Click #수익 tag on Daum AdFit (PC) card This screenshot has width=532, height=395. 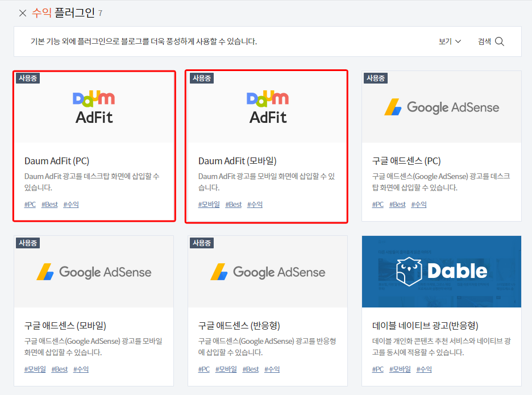pyautogui.click(x=71, y=205)
